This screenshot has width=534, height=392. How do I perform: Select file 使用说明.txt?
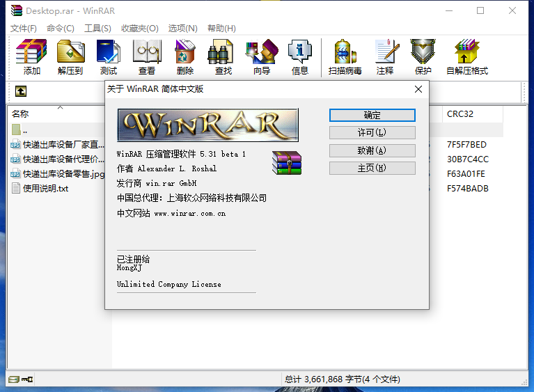(x=40, y=188)
